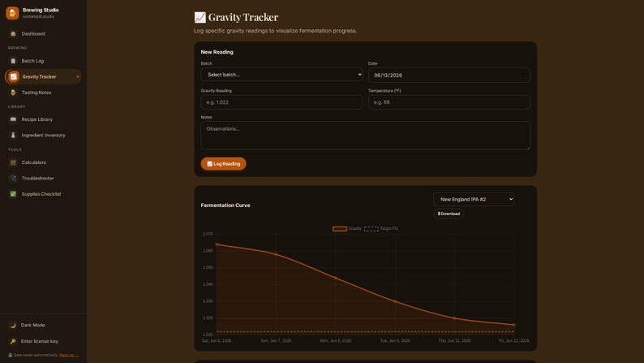Click the Recipe Library book icon
Viewport: 644px width, 363px height.
[x=13, y=119]
